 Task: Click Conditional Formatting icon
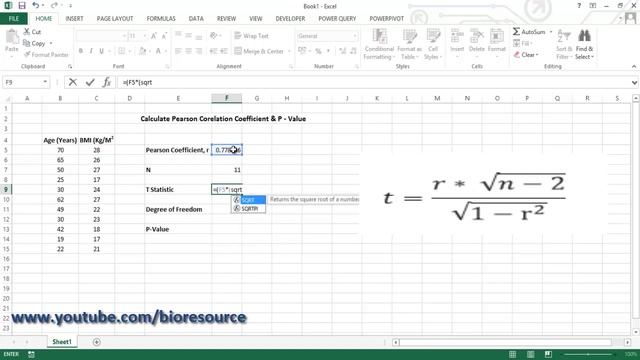click(x=379, y=36)
